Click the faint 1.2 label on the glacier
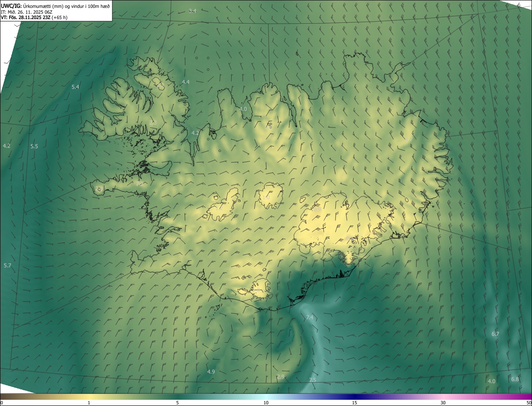This screenshot has width=532, height=406. pyautogui.click(x=219, y=208)
